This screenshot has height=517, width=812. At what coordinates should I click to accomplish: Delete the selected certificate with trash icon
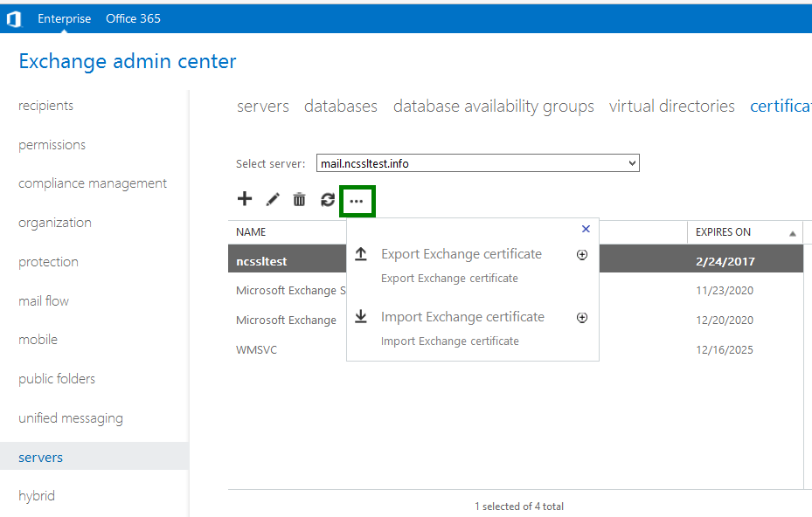point(299,199)
